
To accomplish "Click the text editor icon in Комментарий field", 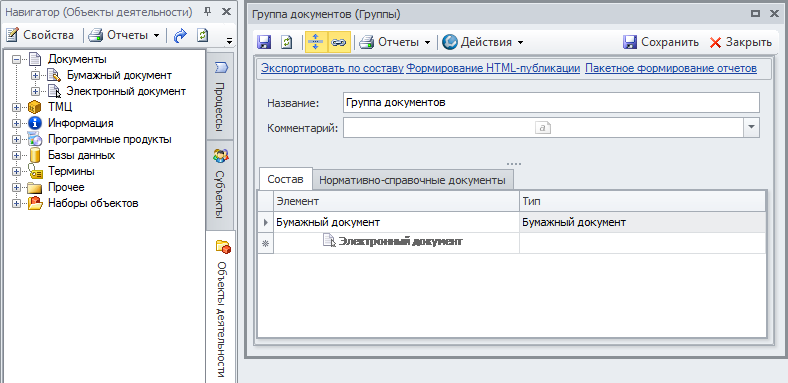I will coord(543,128).
